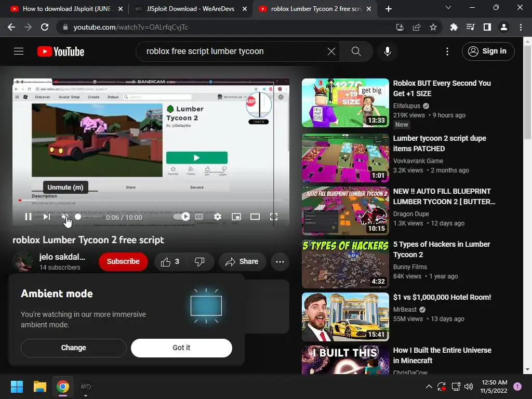532x399 pixels.
Task: Click the Sign in button
Action: (x=488, y=51)
